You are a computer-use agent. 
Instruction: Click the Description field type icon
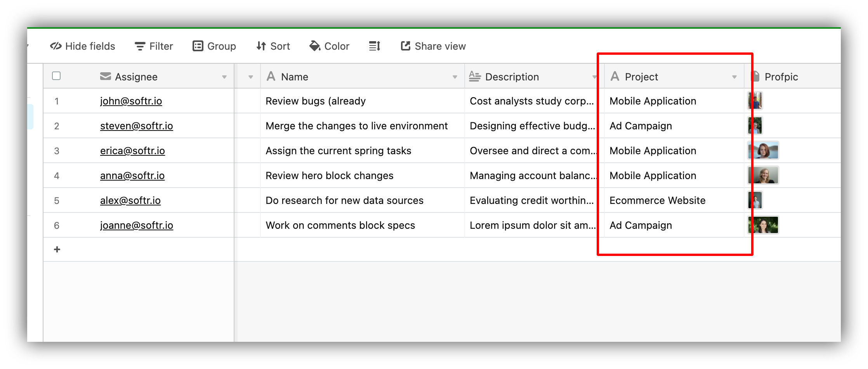coord(474,77)
